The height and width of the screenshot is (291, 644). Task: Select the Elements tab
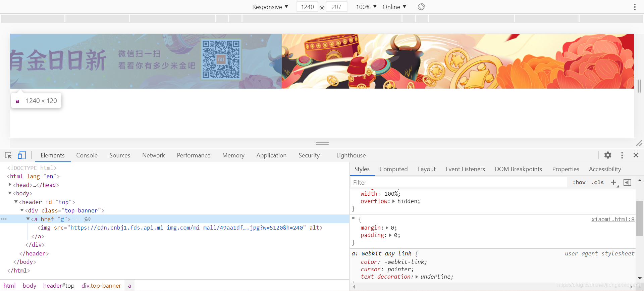(x=52, y=155)
